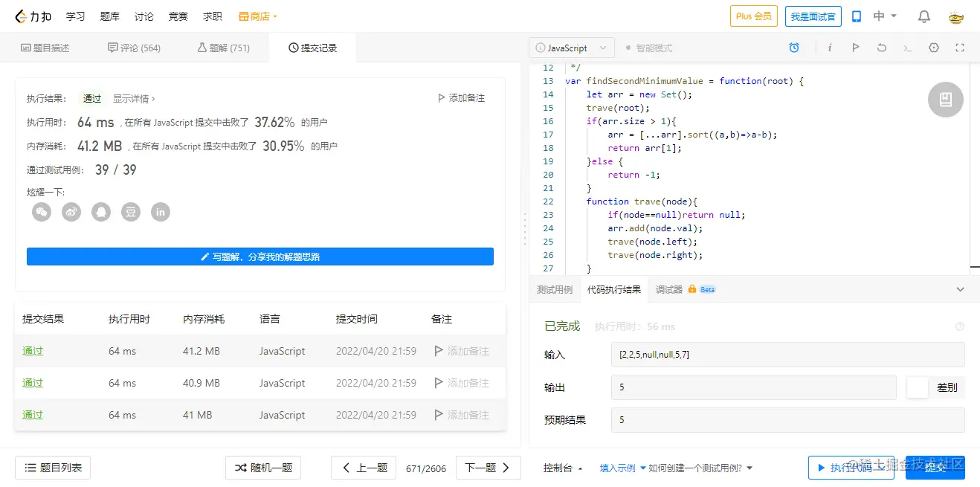
Task: Share result to WeChat
Action: point(42,212)
